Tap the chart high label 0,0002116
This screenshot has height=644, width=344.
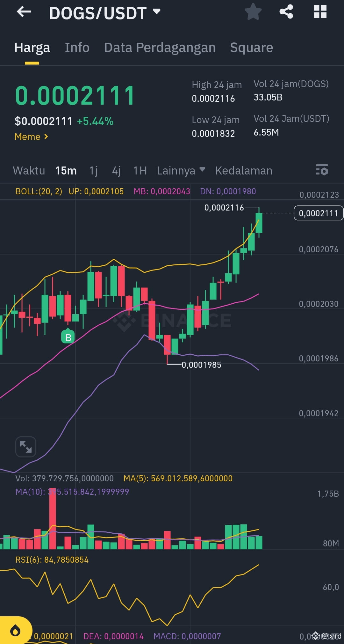224,208
